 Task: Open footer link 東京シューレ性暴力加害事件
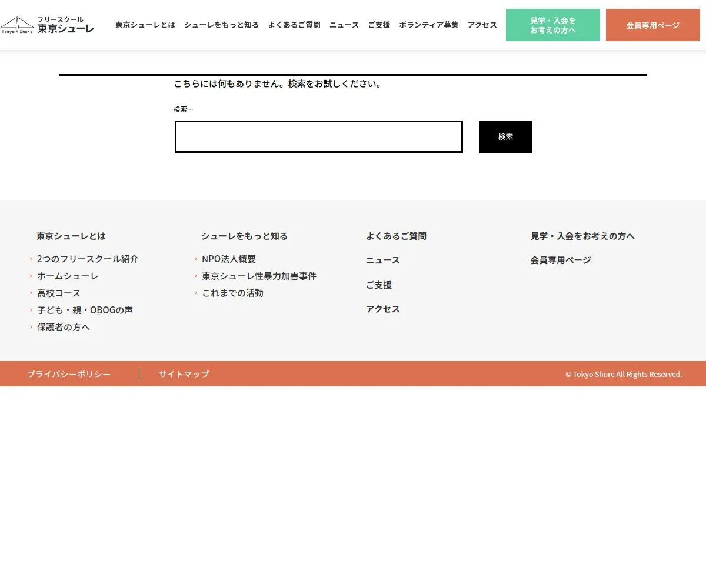(x=259, y=276)
